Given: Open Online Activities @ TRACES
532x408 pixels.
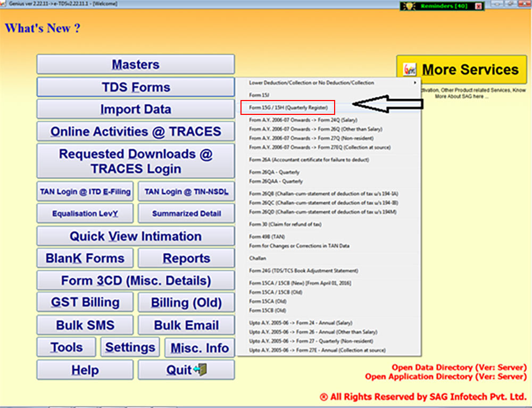Looking at the screenshot, I should coord(135,131).
